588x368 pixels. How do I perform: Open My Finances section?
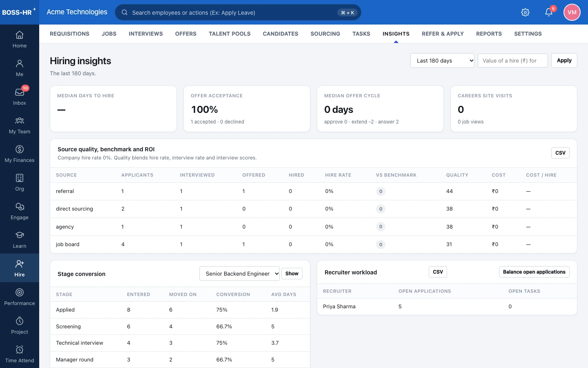[20, 154]
